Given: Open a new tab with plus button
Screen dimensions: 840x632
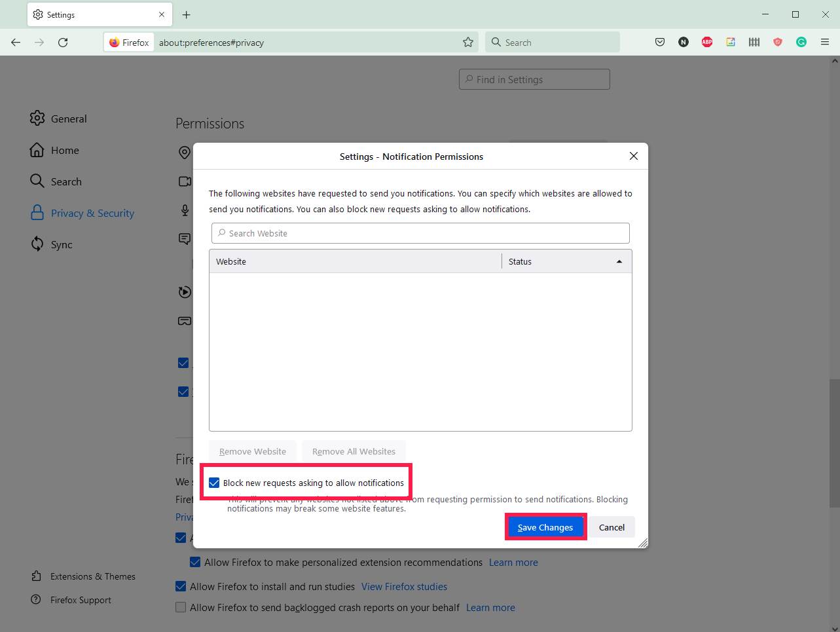Looking at the screenshot, I should click(187, 14).
